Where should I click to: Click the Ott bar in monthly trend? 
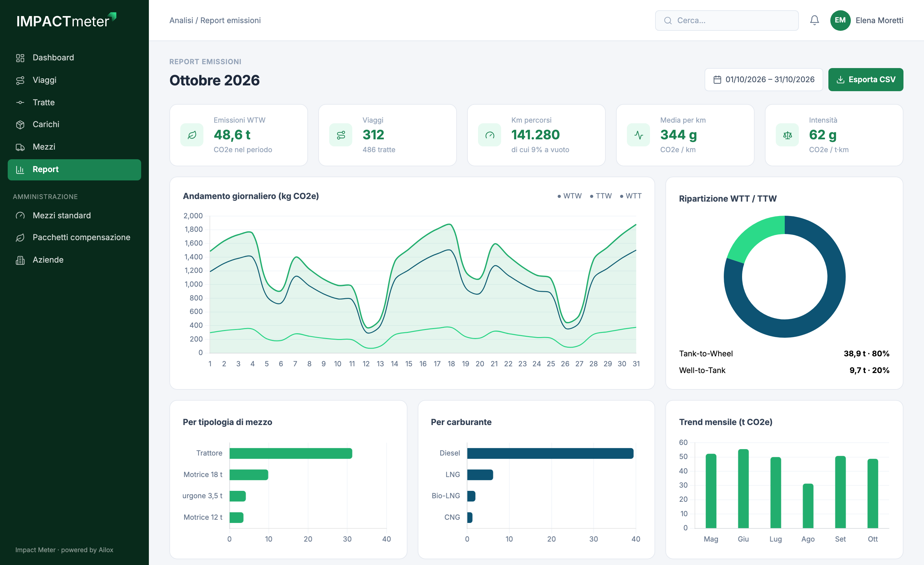tap(873, 493)
